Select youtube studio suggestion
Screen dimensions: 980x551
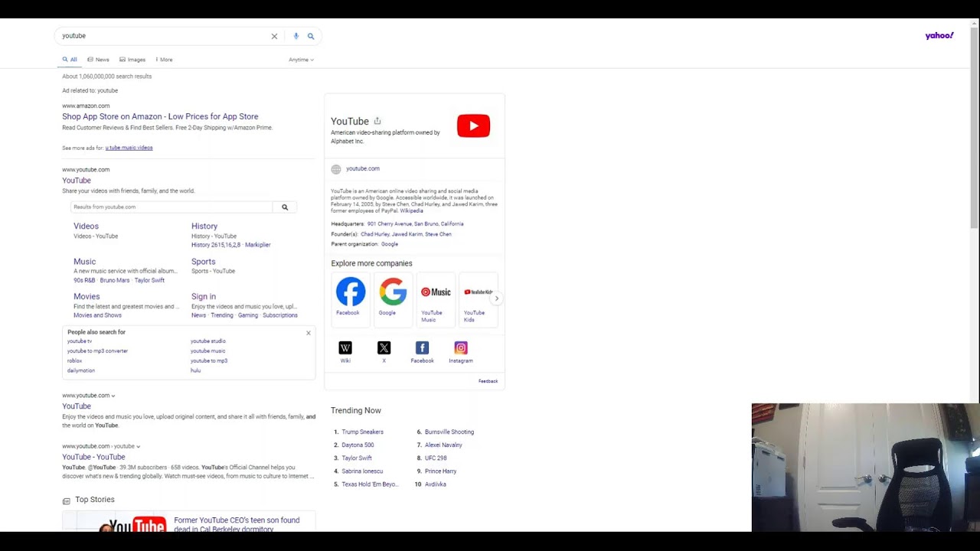tap(208, 341)
